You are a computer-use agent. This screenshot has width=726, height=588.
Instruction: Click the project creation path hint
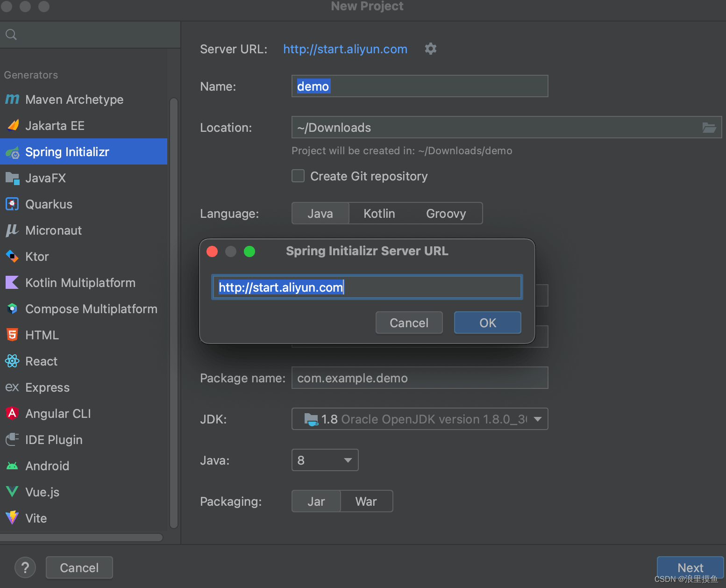point(402,151)
